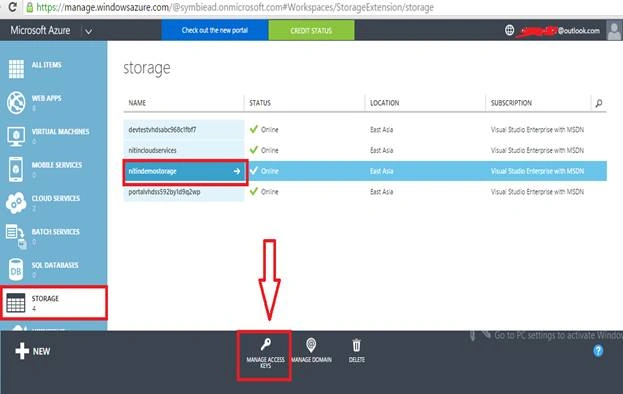Viewport: 623px width, 394px height.
Task: Click the CLOUD SERVICES sidebar label
Action: pos(56,198)
